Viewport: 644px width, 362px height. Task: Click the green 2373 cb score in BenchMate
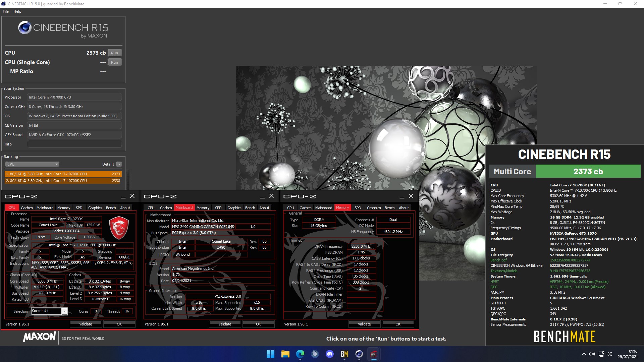click(x=588, y=172)
